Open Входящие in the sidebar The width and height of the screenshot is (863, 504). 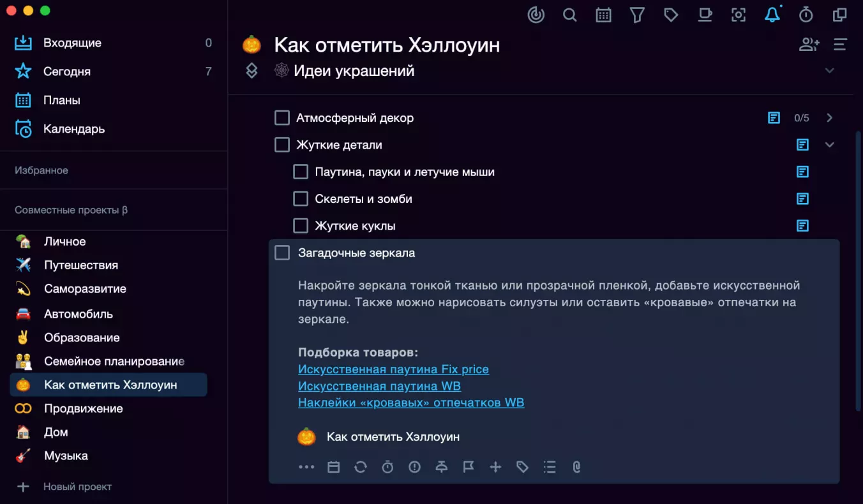pyautogui.click(x=114, y=43)
